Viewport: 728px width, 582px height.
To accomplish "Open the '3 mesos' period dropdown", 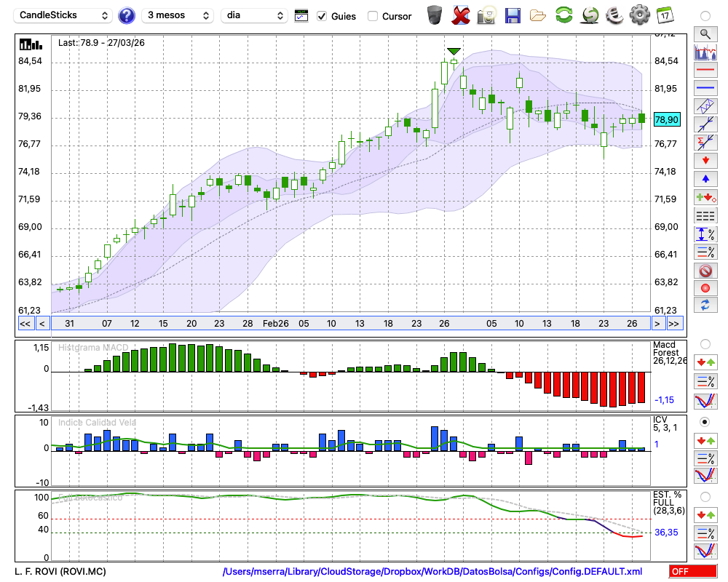I will pos(178,15).
